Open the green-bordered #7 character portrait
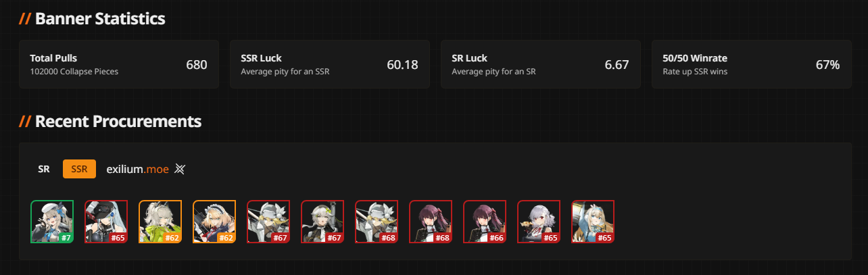This screenshot has width=868, height=275. pos(52,222)
